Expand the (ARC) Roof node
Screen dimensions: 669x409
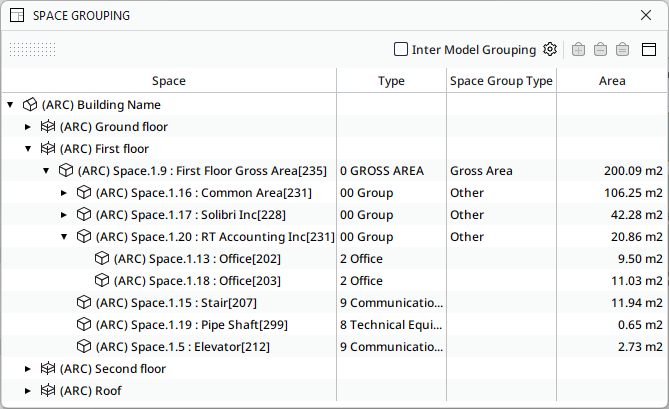(28, 391)
